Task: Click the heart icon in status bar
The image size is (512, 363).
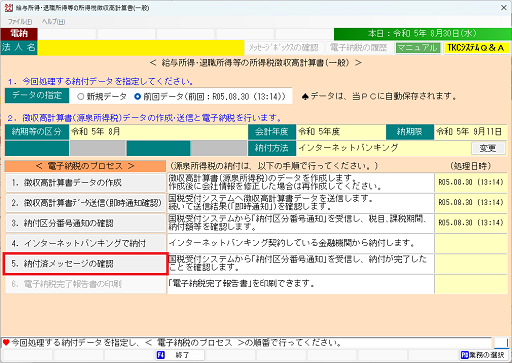Action: tap(6, 342)
